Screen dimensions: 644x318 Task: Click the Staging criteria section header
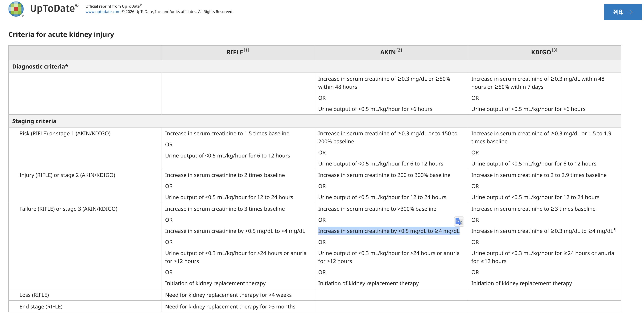pyautogui.click(x=34, y=121)
